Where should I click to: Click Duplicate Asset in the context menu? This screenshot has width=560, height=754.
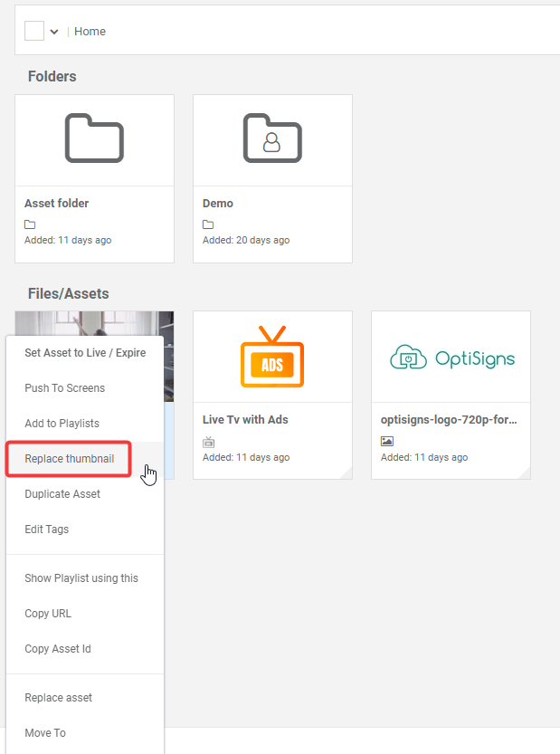pyautogui.click(x=62, y=494)
